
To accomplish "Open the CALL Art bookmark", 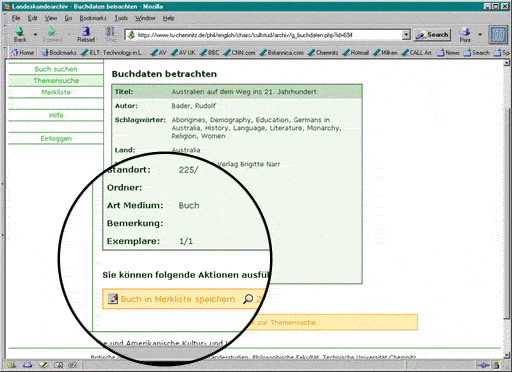I will [417, 53].
